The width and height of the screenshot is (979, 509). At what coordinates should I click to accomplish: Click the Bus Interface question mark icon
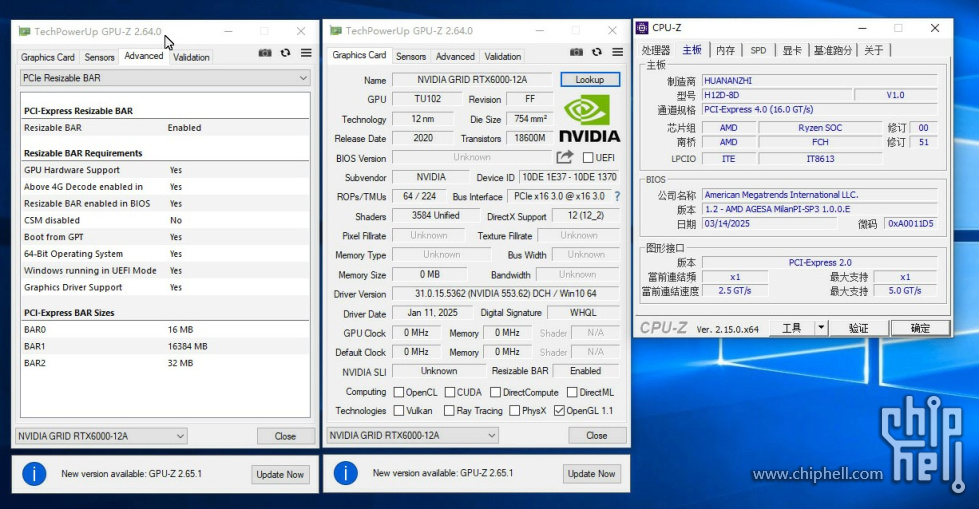[617, 196]
